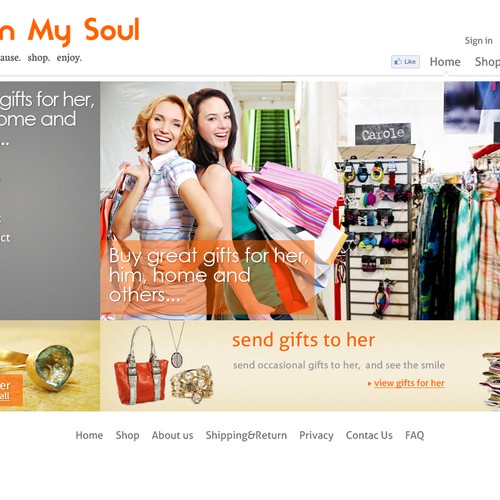This screenshot has height=500, width=500.
Task: Open Contac Us footer link
Action: (x=369, y=435)
